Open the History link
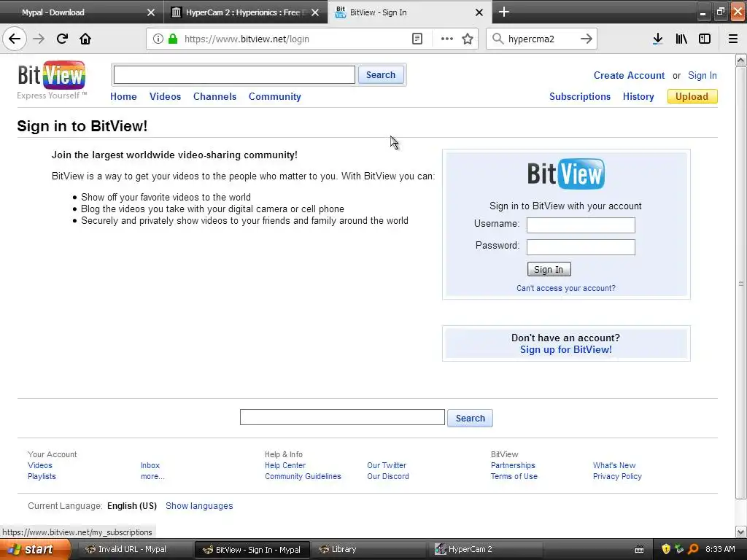This screenshot has height=560, width=747. pos(638,97)
